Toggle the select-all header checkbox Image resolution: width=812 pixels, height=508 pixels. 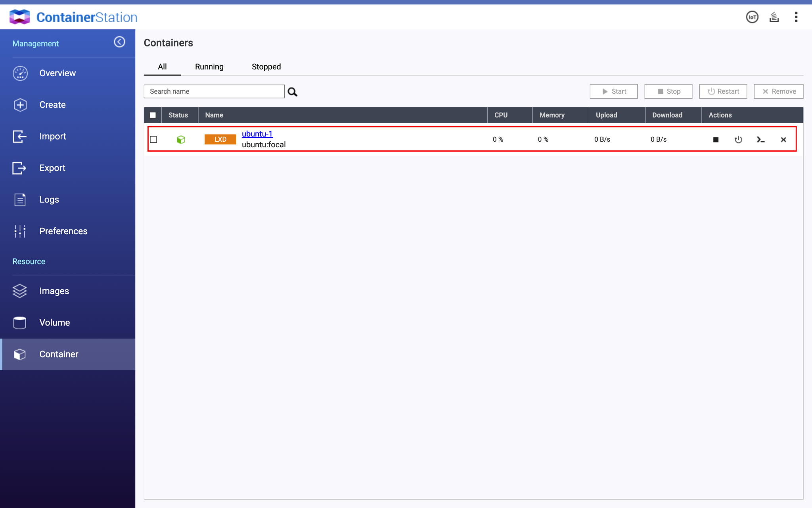[x=153, y=115]
